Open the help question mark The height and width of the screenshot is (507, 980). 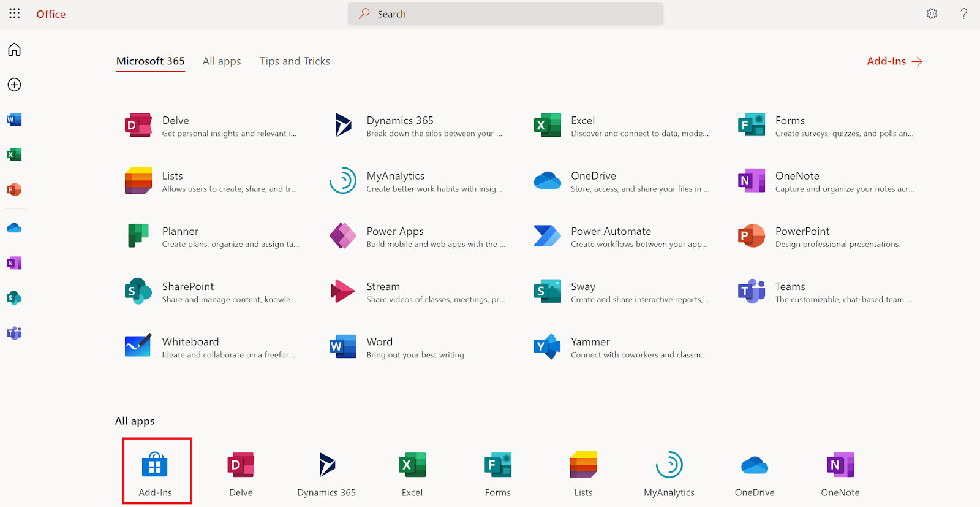(x=963, y=13)
